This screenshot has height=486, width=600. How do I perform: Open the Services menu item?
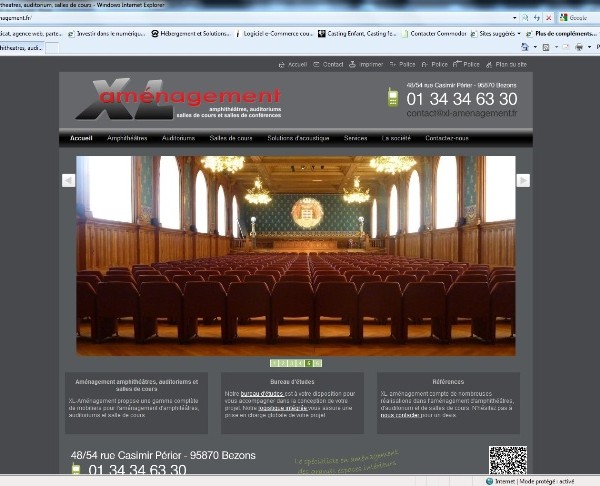coord(355,138)
